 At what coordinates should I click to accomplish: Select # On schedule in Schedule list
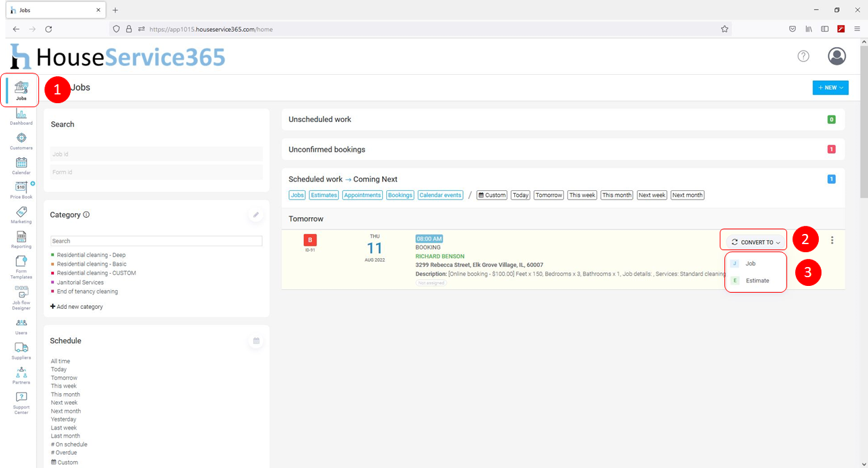point(69,444)
